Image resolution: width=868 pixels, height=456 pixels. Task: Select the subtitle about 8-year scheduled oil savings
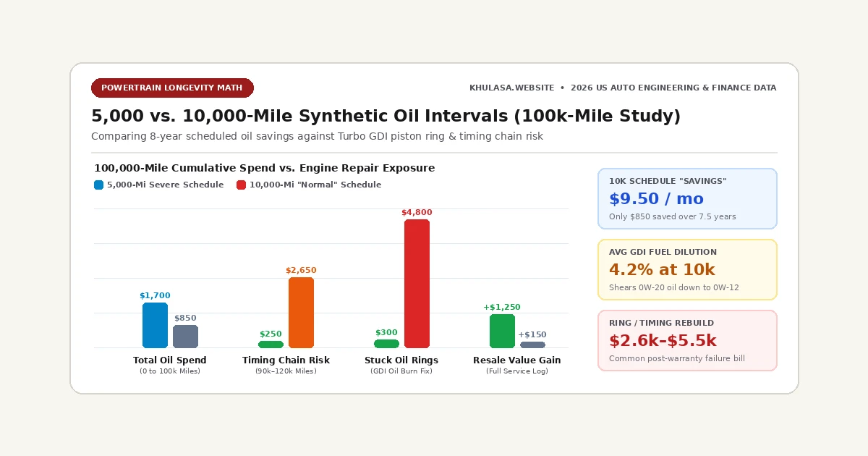(317, 136)
